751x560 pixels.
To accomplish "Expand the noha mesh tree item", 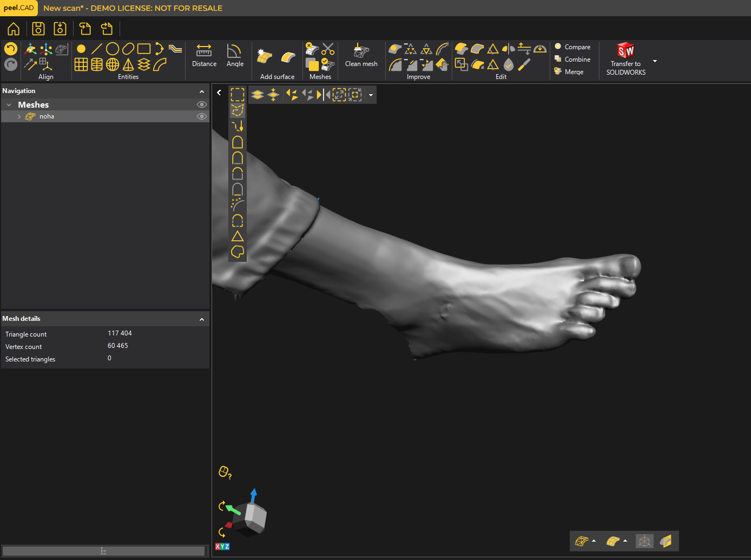I will click(x=19, y=116).
